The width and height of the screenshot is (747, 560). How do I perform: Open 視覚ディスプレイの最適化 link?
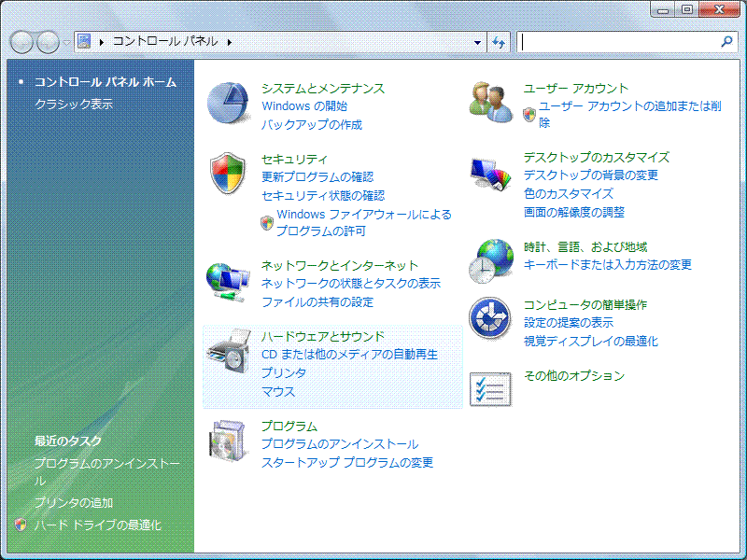click(591, 341)
